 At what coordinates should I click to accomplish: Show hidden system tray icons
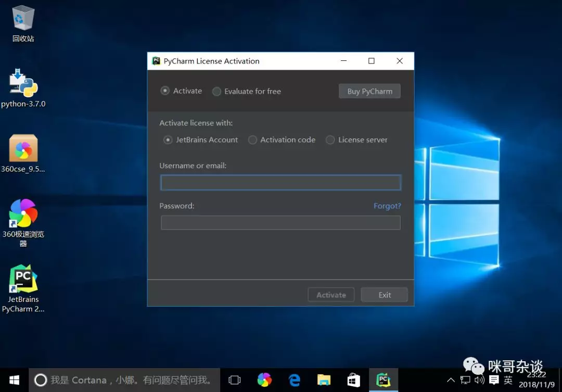pos(451,380)
